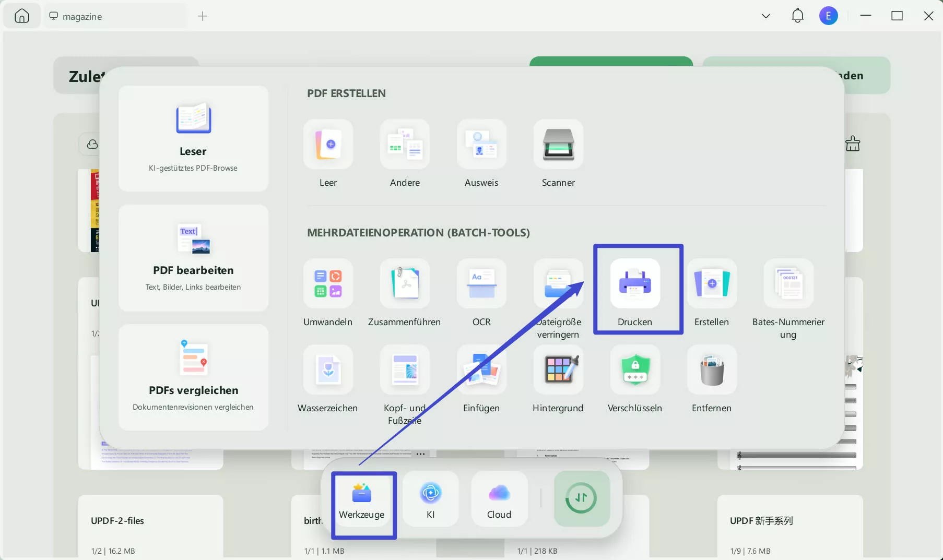Choose the Ausweis PDF creation icon
The image size is (943, 560).
coord(481,144)
